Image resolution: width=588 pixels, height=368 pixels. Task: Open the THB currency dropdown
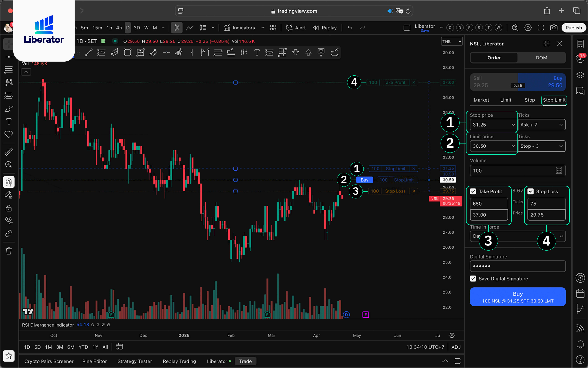click(x=452, y=42)
